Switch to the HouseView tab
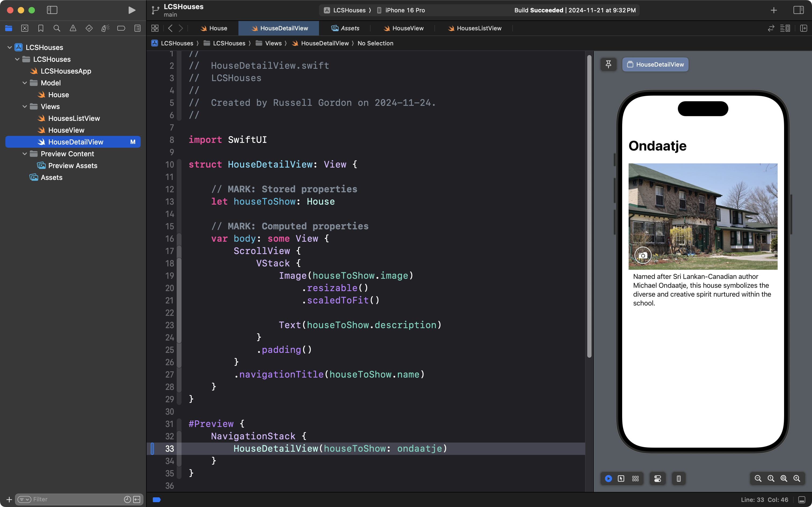Screen dimensions: 812x507 403,28
